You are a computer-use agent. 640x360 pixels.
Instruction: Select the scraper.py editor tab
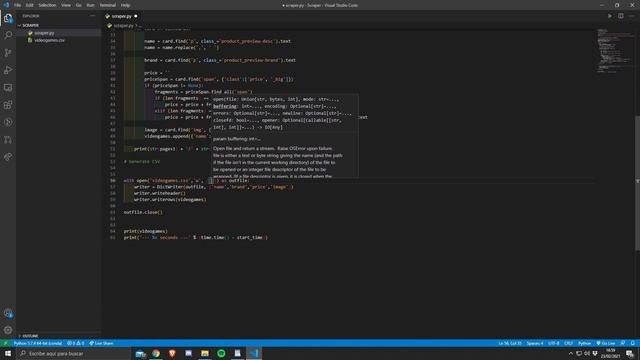(x=121, y=16)
